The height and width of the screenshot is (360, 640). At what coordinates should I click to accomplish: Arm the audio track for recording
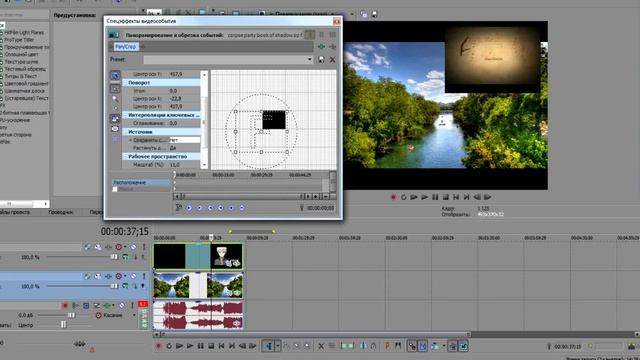tap(65, 305)
